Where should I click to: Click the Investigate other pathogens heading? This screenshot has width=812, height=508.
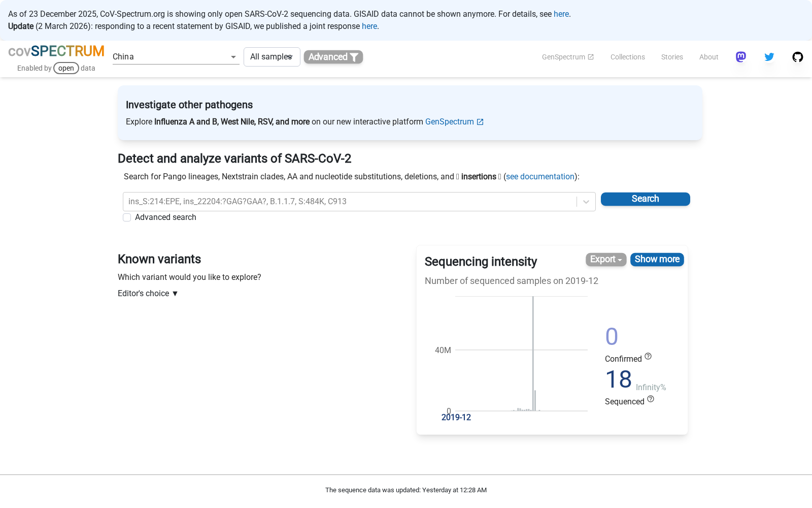pos(189,105)
